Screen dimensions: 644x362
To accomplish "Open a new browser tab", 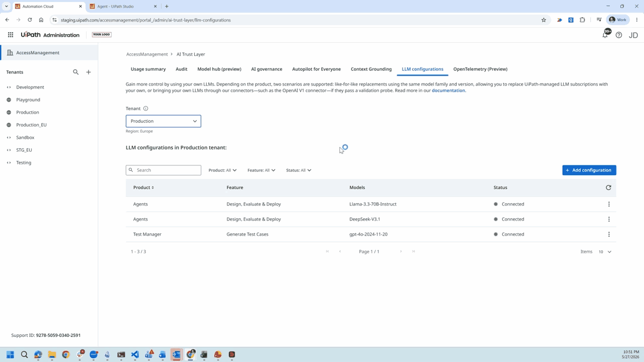I will (167, 7).
